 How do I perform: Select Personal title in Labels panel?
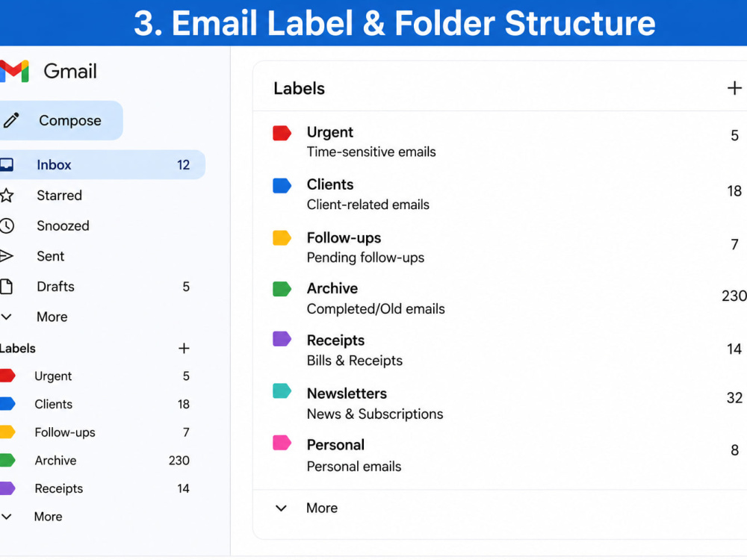[x=335, y=445]
